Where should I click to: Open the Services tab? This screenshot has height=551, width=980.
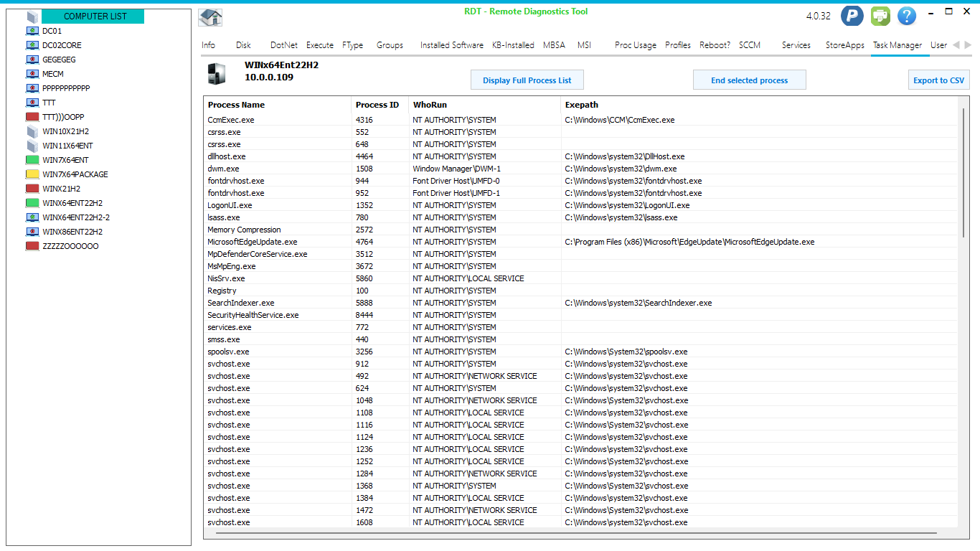click(796, 45)
